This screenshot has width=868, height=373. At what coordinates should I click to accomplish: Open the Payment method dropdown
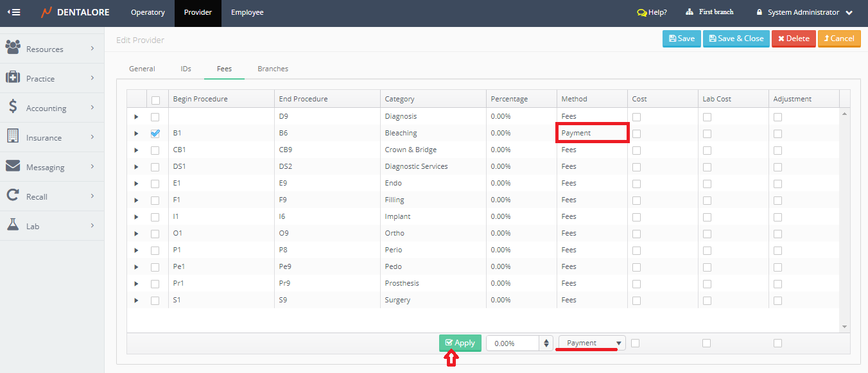coord(592,343)
